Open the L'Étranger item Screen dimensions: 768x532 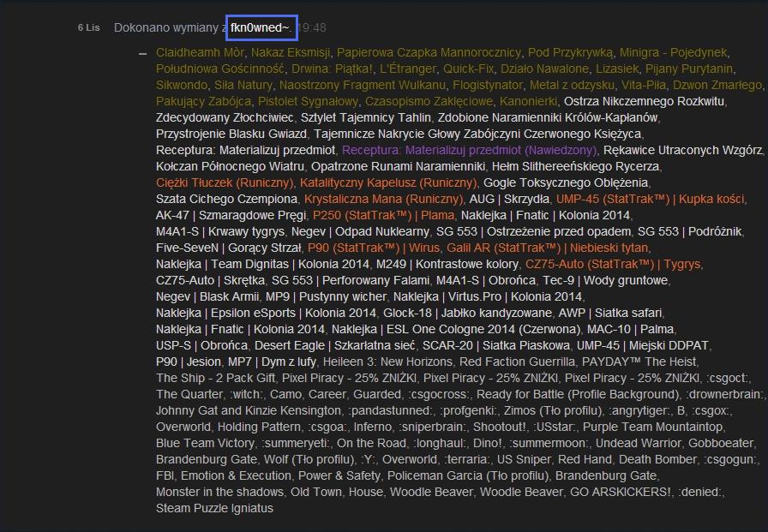coord(407,69)
